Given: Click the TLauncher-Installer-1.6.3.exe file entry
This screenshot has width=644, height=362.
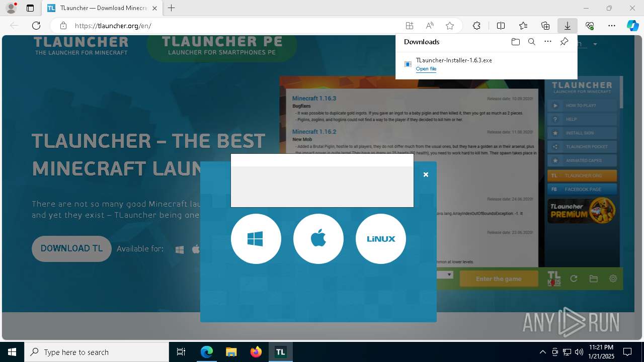Looking at the screenshot, I should 486,64.
